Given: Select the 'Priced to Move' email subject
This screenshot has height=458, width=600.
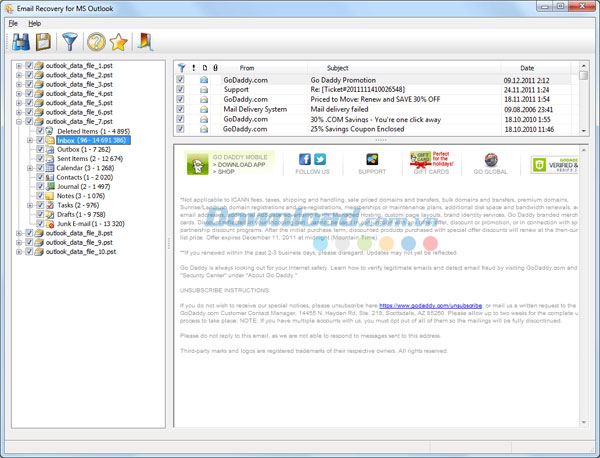Looking at the screenshot, I should 375,99.
